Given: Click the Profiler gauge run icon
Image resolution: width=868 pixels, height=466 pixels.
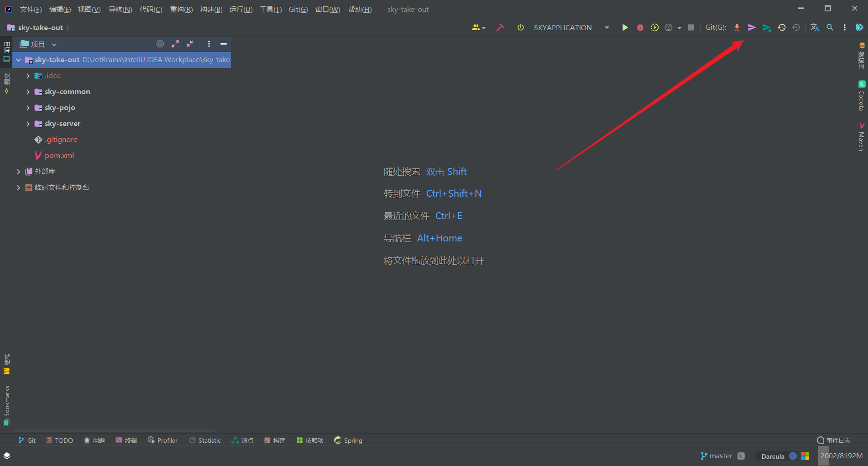Looking at the screenshot, I should coord(669,27).
